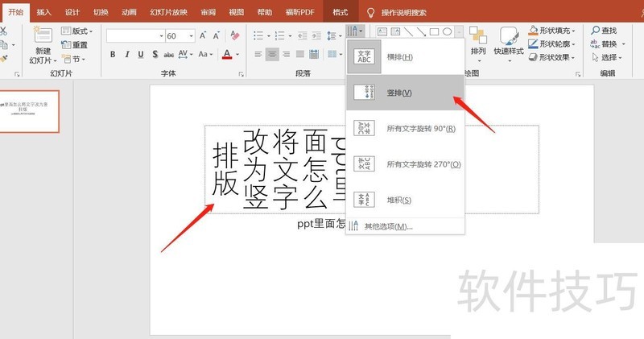644x339 pixels.
Task: Toggle italic formatting
Action: pyautogui.click(x=127, y=55)
